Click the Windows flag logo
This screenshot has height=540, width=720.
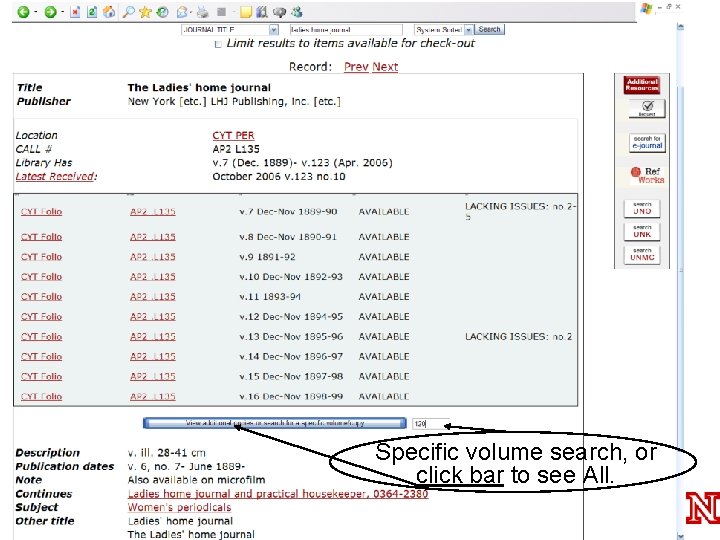647,8
